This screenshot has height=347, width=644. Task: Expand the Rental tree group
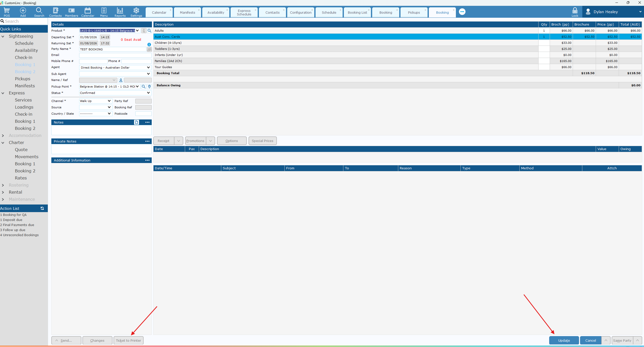(3, 192)
